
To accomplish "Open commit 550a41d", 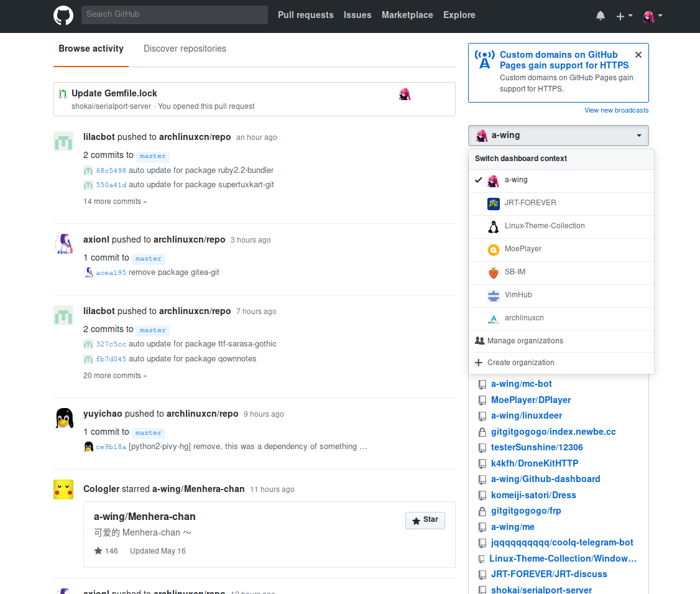I will (111, 185).
